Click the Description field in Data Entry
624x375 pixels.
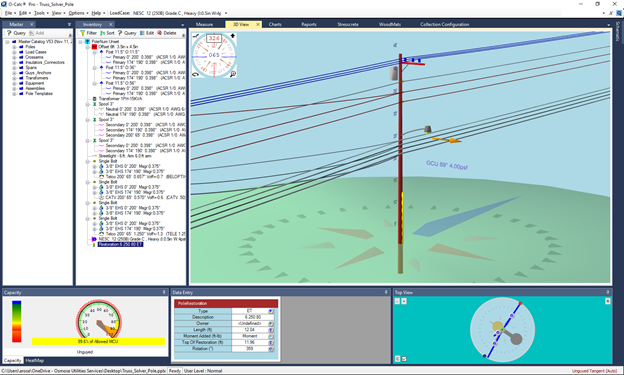click(253, 317)
